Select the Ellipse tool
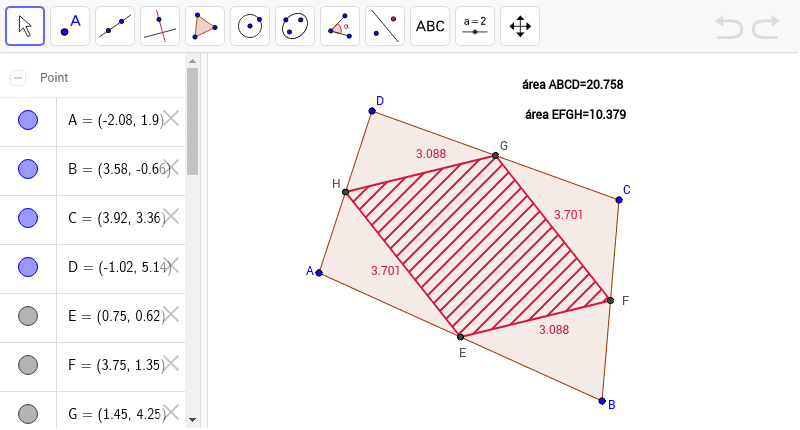The height and width of the screenshot is (430, 800). pyautogui.click(x=295, y=26)
